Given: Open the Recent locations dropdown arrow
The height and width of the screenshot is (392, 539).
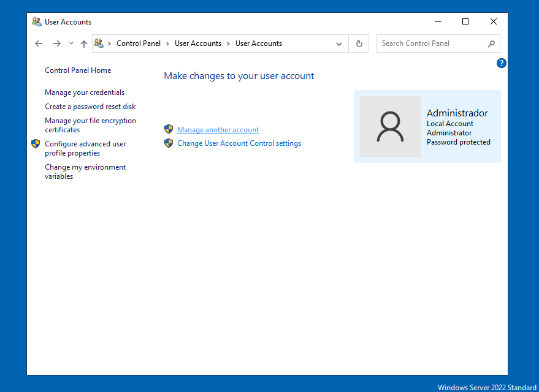Looking at the screenshot, I should click(71, 43).
